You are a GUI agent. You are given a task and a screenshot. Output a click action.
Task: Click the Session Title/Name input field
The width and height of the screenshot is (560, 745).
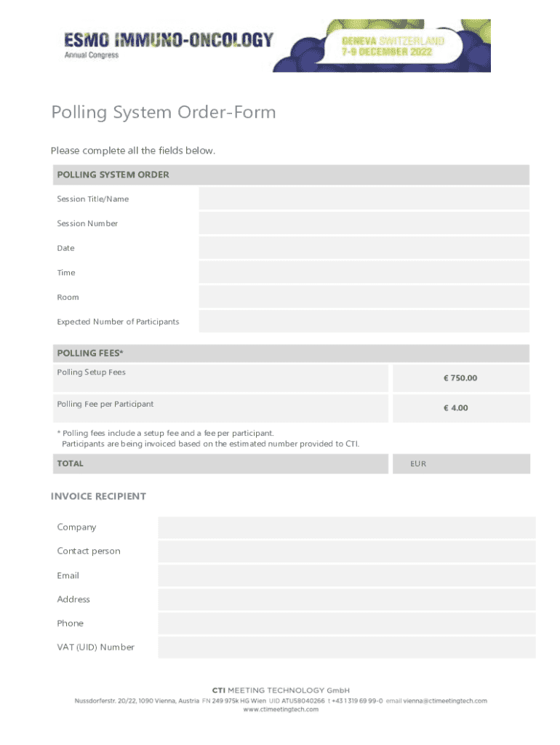coord(364,199)
